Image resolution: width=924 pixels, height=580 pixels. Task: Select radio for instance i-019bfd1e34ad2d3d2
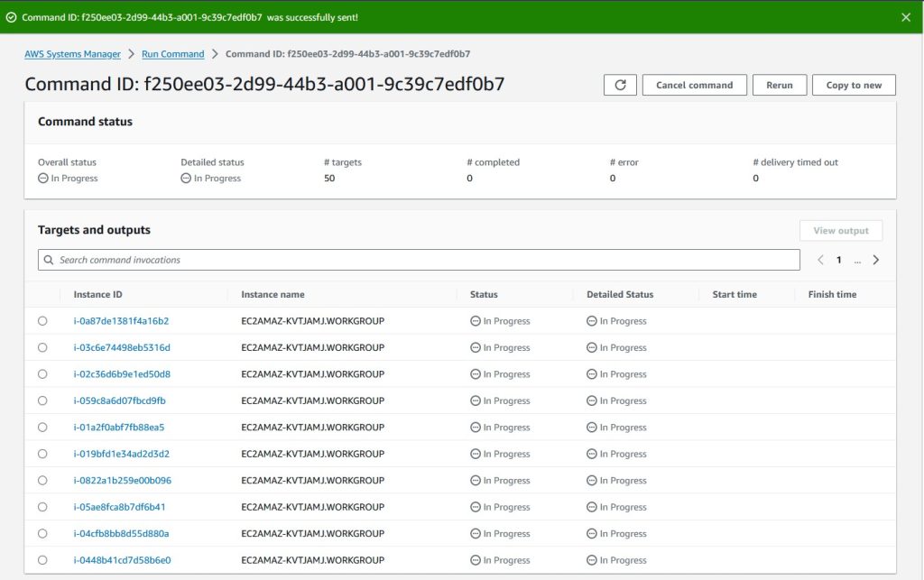[42, 454]
